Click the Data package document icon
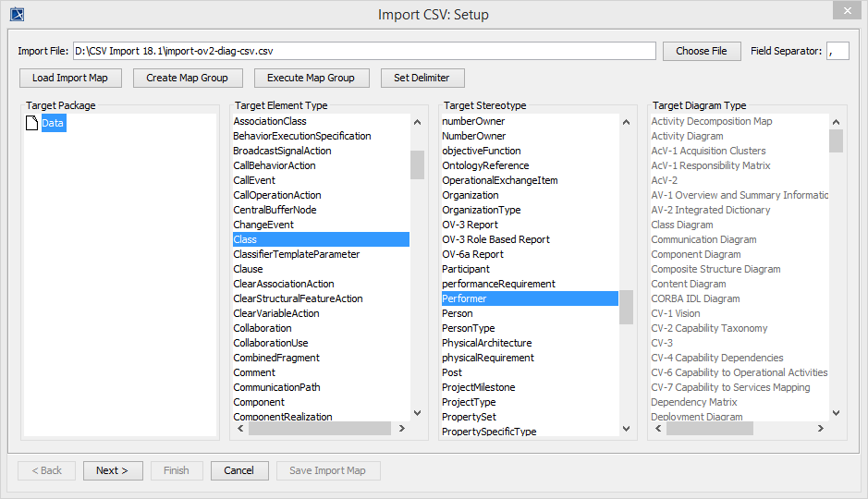The height and width of the screenshot is (499, 868). 32,123
